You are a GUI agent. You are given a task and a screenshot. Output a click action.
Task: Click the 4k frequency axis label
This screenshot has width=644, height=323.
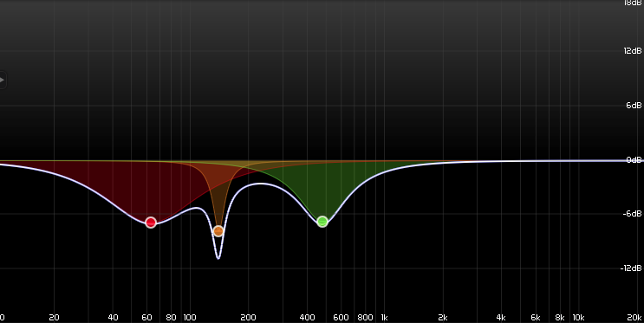click(501, 318)
